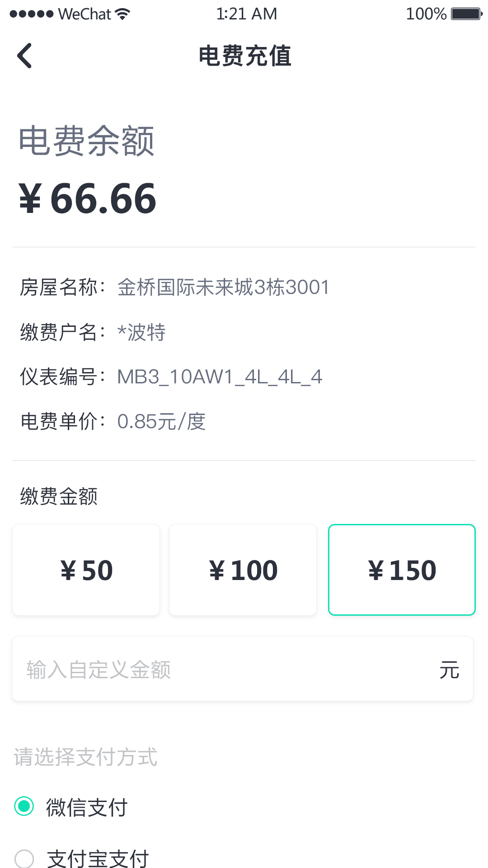Tap the electricity price 0.85元/度
This screenshot has height=868, width=488.
161,421
